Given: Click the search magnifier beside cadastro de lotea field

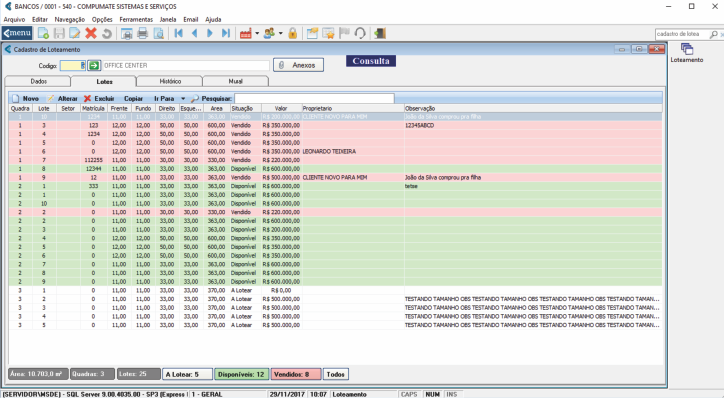Looking at the screenshot, I should (x=714, y=34).
